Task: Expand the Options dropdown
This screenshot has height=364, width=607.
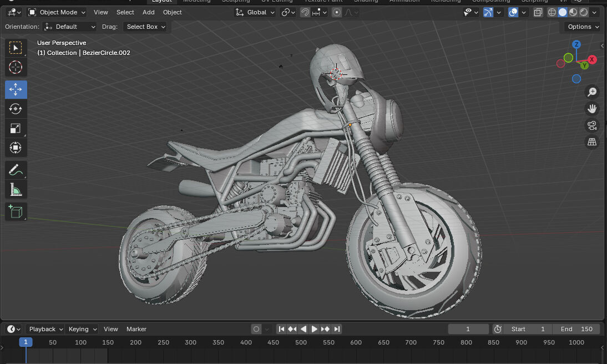Action: click(583, 27)
